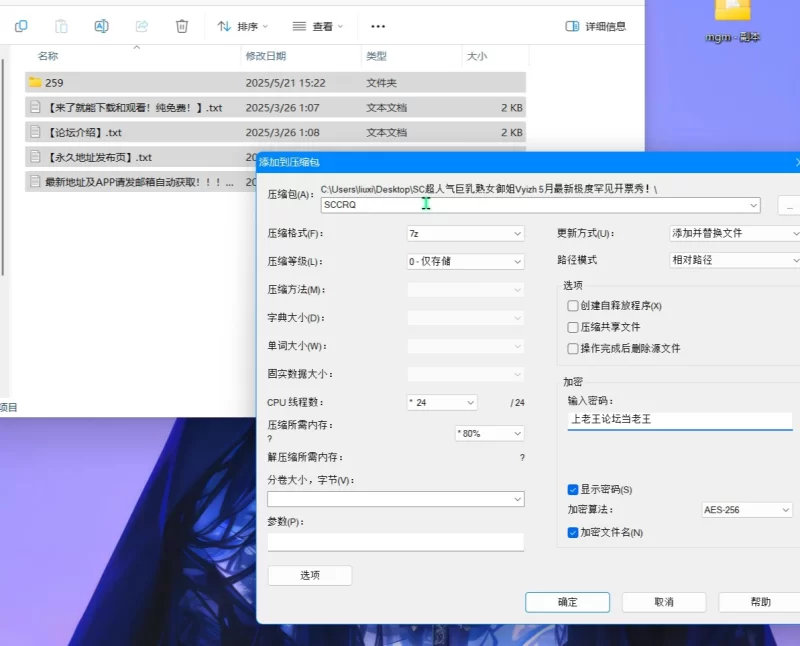Open the 查看 view dropdown
This screenshot has width=800, height=646.
(x=317, y=26)
